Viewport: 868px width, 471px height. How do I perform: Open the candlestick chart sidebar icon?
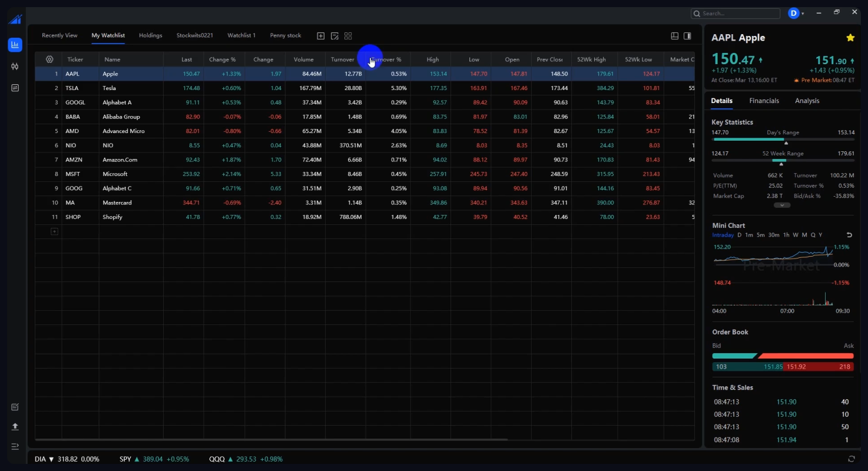(15, 67)
